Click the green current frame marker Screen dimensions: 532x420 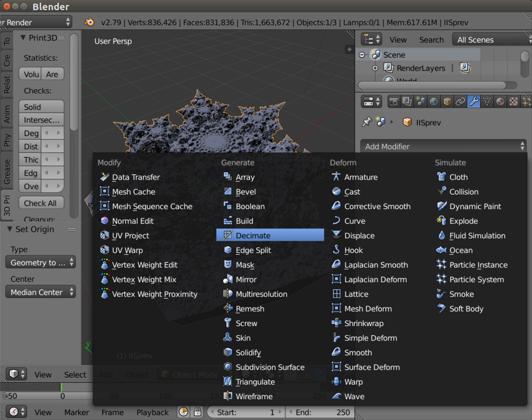[x=61, y=387]
